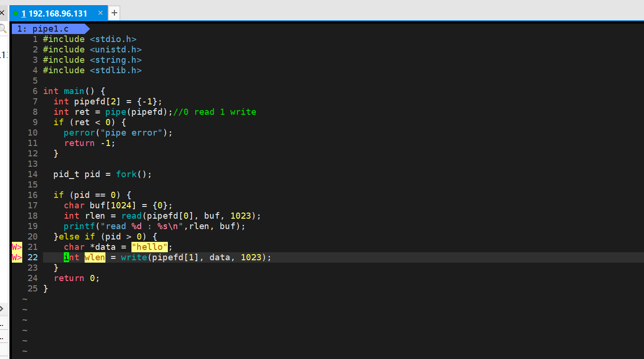The width and height of the screenshot is (644, 359).
Task: Click the highlighted "hello" string
Action: pyautogui.click(x=149, y=247)
